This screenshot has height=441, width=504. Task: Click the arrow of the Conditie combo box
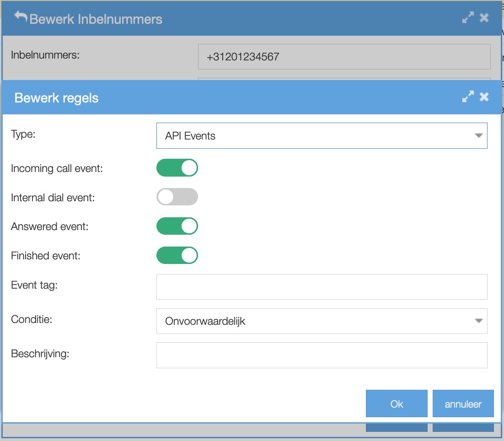[x=478, y=321]
